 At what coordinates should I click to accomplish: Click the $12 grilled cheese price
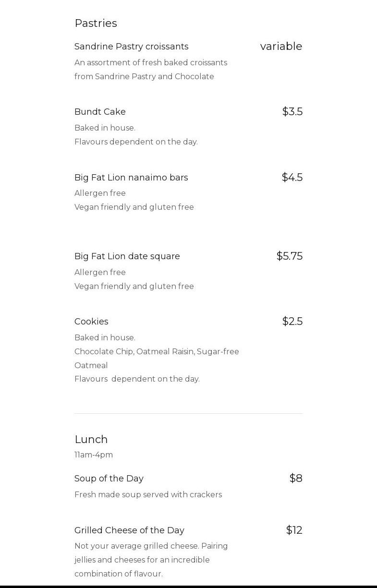[294, 530]
